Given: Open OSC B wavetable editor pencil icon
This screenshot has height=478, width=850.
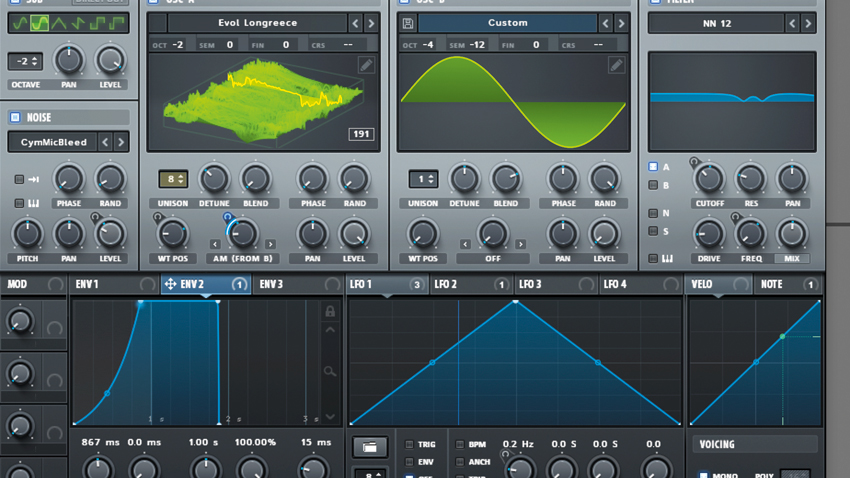Looking at the screenshot, I should tap(616, 66).
